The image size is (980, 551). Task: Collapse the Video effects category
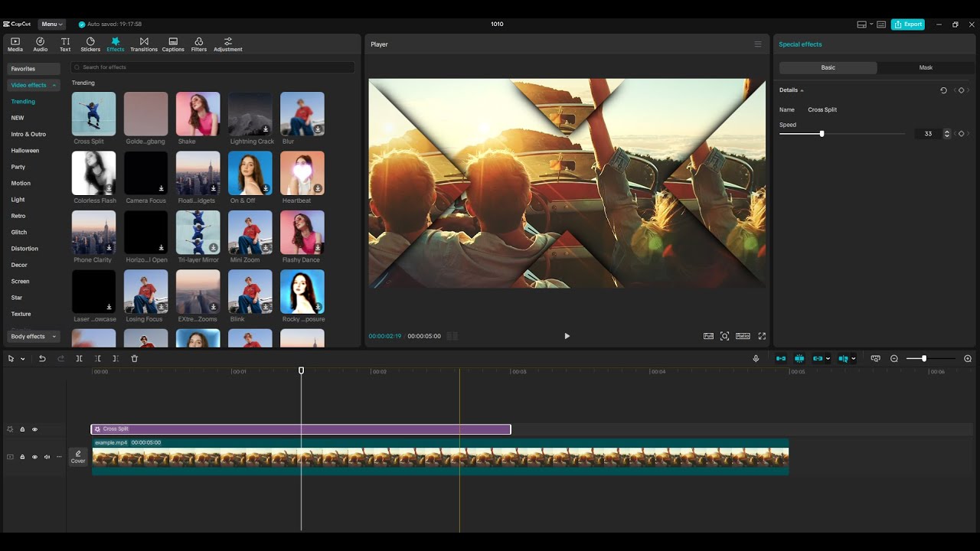click(34, 85)
